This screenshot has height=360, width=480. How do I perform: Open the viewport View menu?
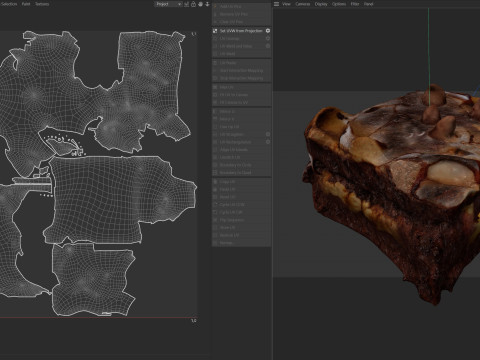[x=286, y=4]
